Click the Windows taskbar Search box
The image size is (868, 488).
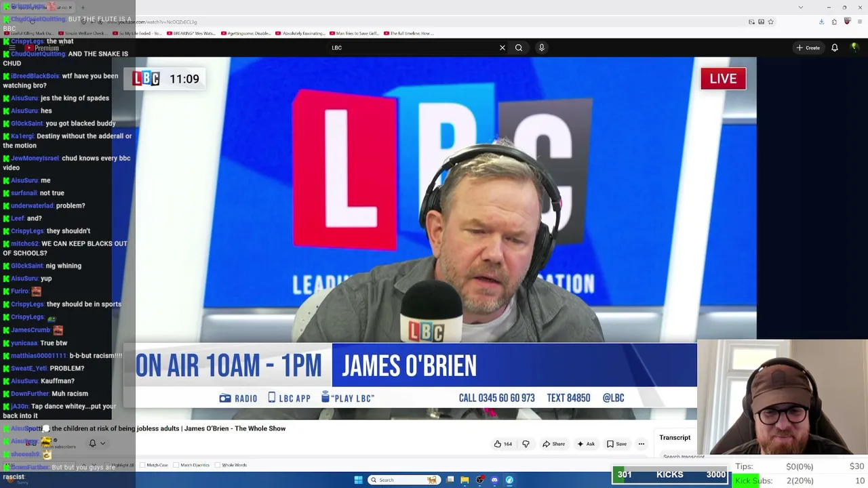tap(403, 480)
